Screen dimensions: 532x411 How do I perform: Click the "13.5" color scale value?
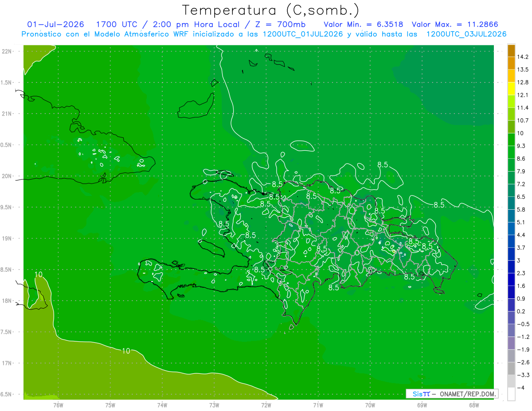point(523,70)
